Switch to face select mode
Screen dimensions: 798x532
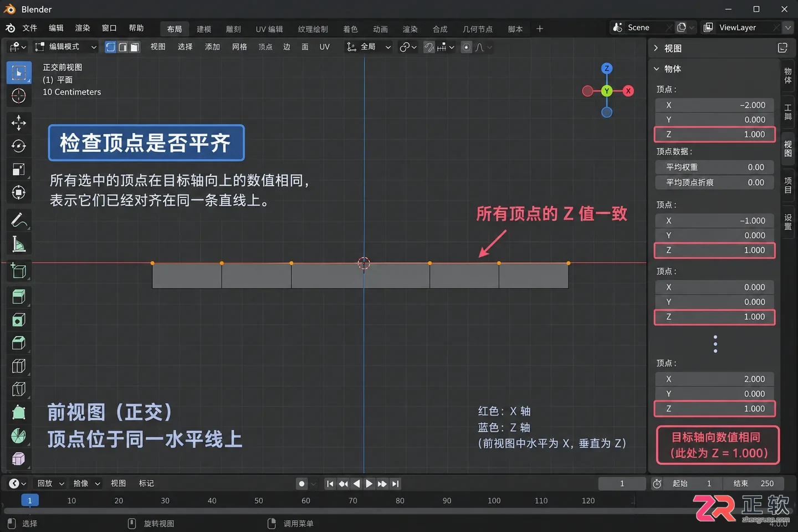click(134, 47)
